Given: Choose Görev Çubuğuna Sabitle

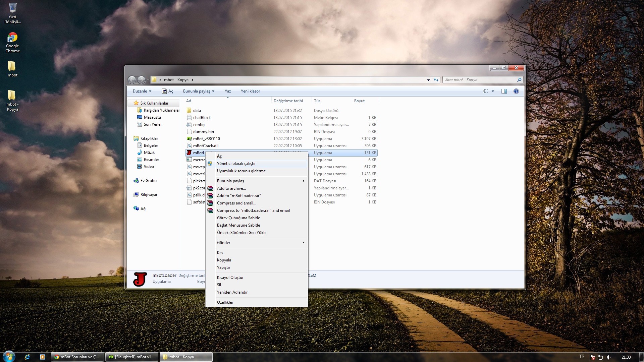Looking at the screenshot, I should point(257,218).
